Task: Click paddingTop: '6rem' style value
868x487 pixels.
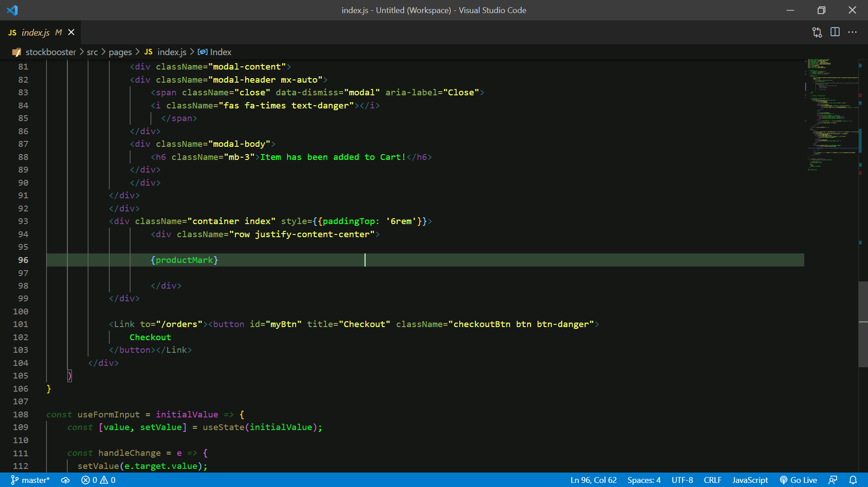Action: pos(369,221)
